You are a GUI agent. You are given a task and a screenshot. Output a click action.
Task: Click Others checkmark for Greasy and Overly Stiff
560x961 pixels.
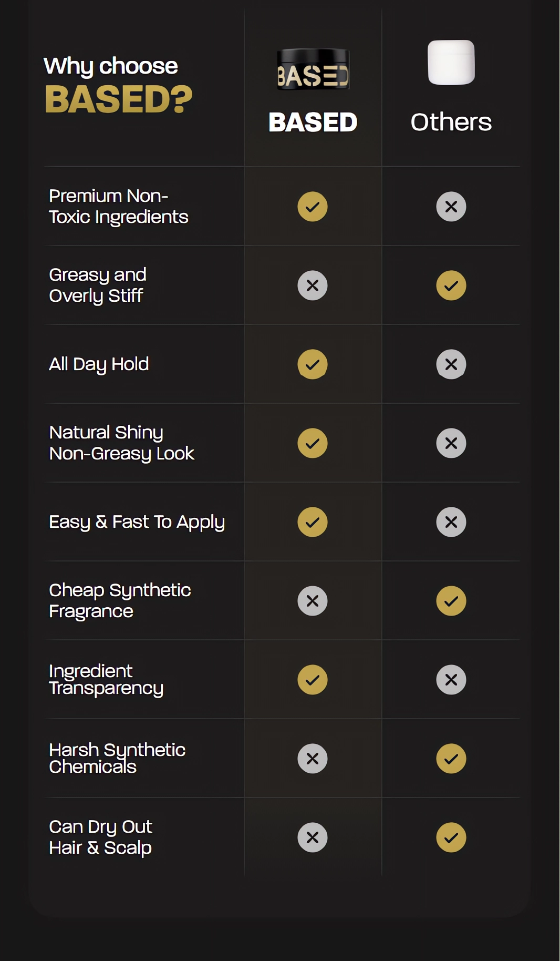(451, 285)
